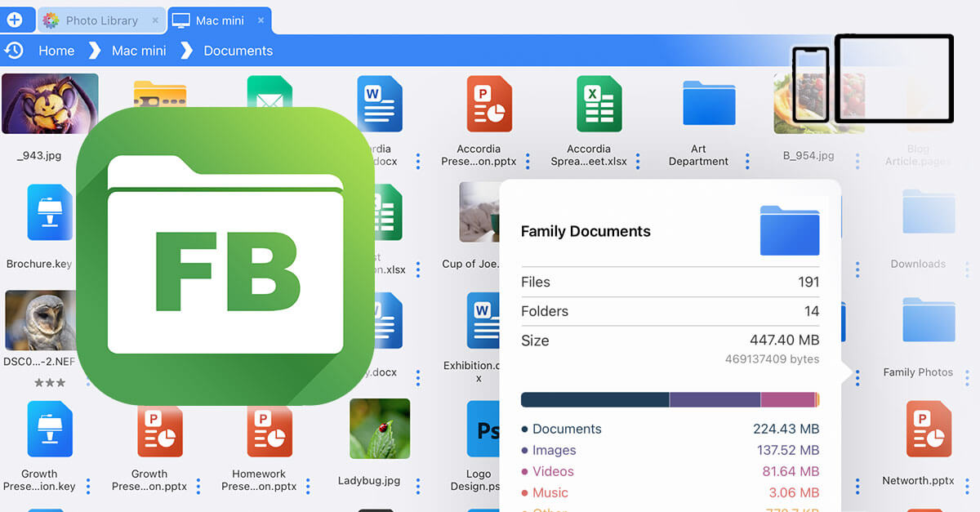Open more options for Accordia Prese...on.pptx
Image resolution: width=980 pixels, height=512 pixels.
click(x=528, y=161)
